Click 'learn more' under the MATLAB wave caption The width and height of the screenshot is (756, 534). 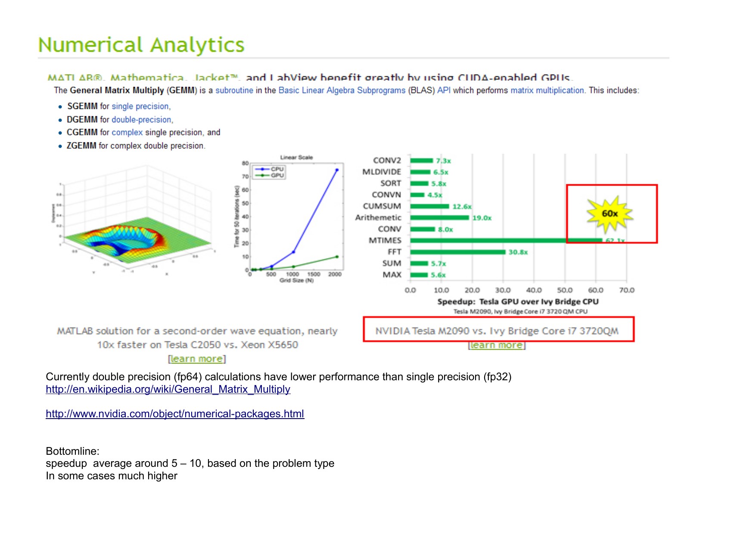point(197,359)
